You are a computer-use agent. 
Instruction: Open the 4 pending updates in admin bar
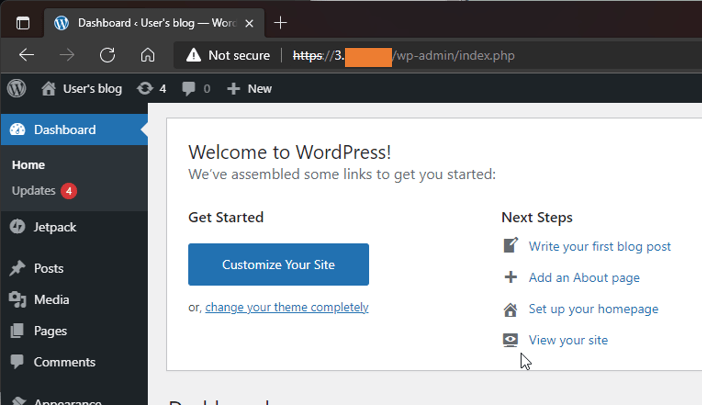click(151, 89)
